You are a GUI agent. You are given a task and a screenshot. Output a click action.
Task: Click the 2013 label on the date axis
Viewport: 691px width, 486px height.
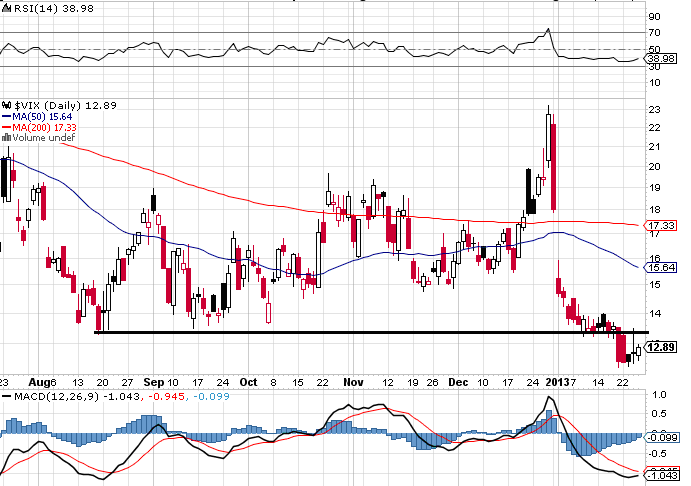(x=557, y=382)
